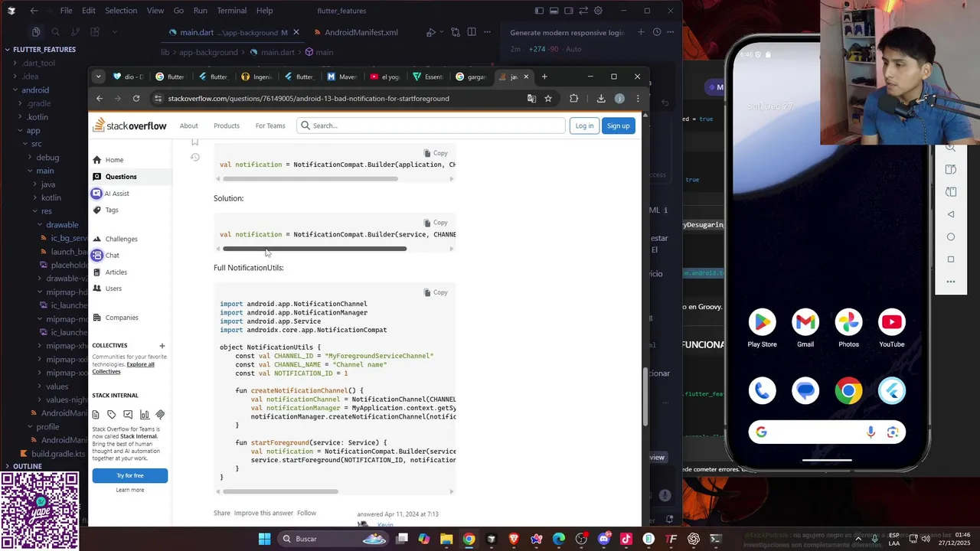This screenshot has width=980, height=551.
Task: Collapse the drawable folder in explorer
Action: pyautogui.click(x=62, y=225)
